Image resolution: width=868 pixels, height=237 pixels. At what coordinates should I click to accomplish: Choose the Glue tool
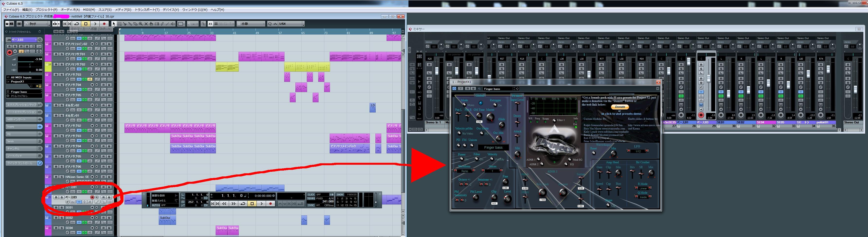pos(130,24)
